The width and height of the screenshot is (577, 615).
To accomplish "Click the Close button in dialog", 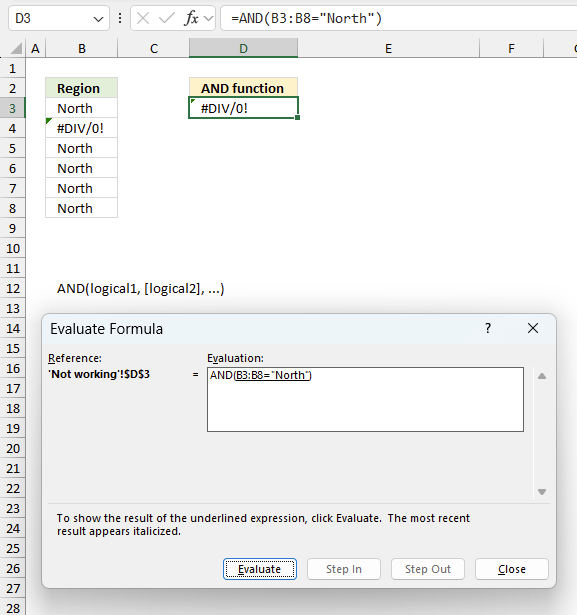I will pos(511,569).
